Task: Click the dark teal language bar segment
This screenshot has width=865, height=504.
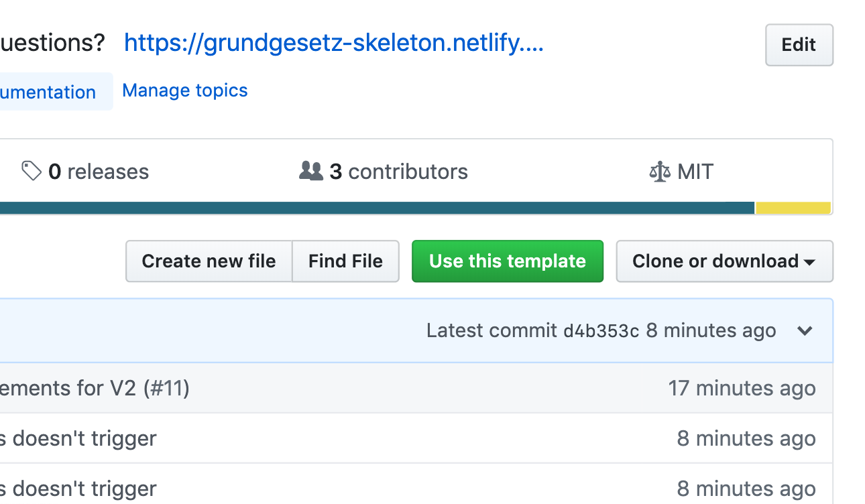Action: tap(376, 208)
